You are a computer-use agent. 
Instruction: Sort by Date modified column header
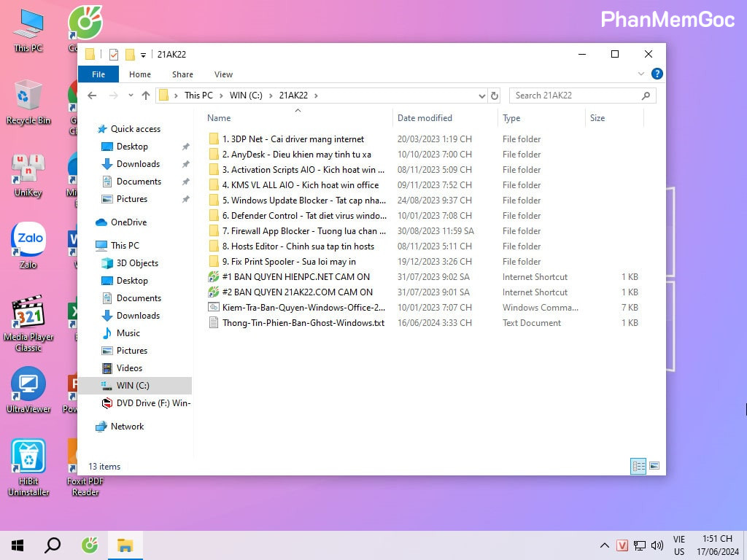pos(425,118)
